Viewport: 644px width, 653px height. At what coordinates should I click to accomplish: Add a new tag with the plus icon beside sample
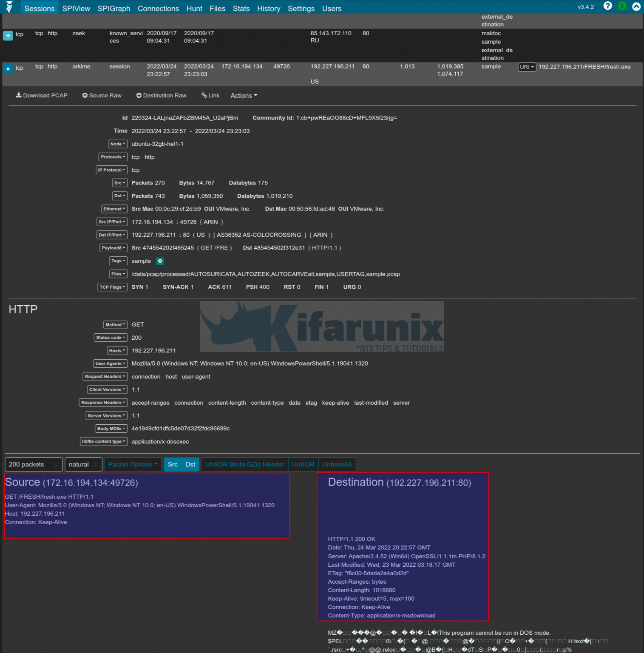click(x=160, y=261)
